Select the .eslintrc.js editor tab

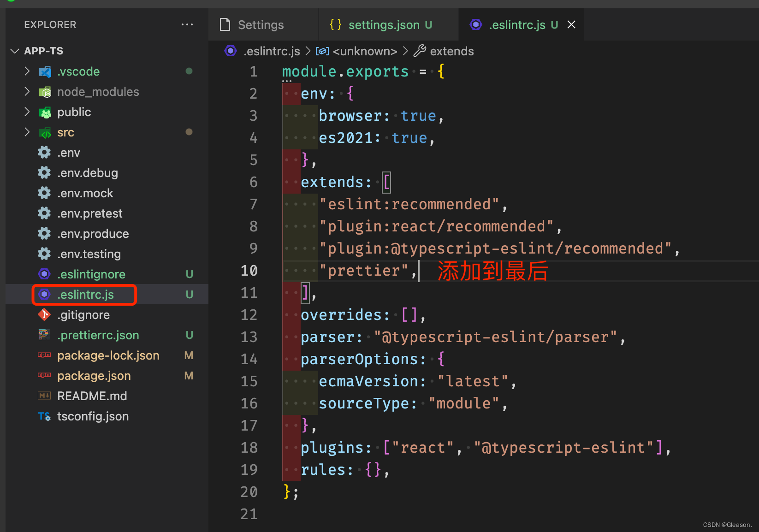tap(522, 24)
